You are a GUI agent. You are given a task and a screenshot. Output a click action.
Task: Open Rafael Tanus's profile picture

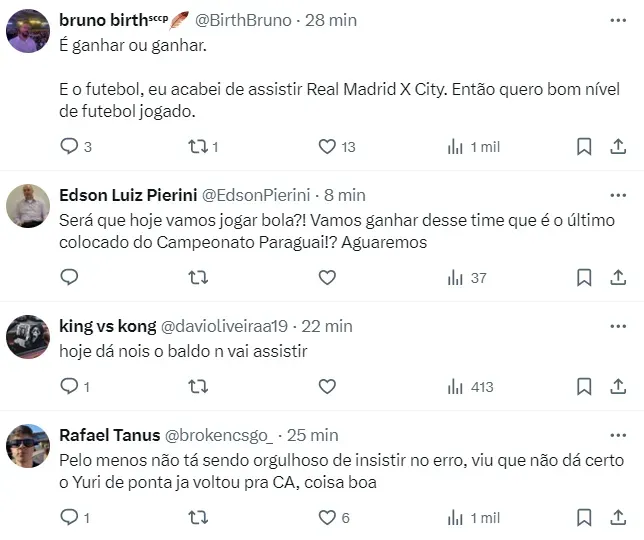point(28,446)
